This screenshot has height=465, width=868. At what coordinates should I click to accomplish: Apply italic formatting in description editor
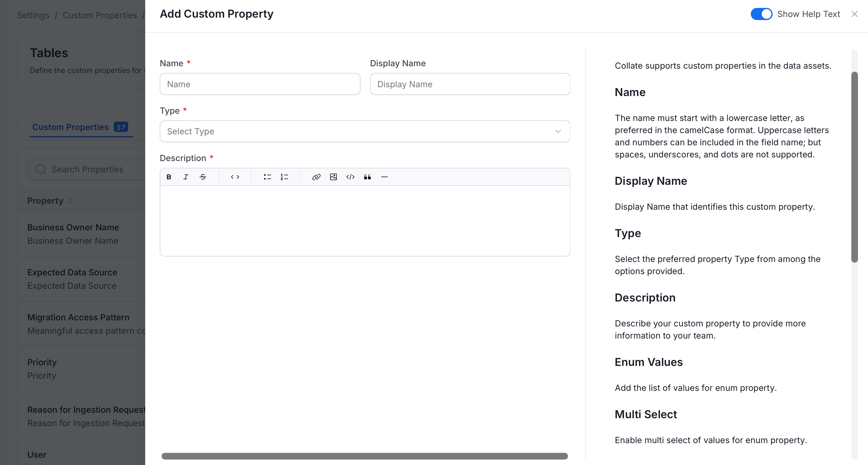186,177
